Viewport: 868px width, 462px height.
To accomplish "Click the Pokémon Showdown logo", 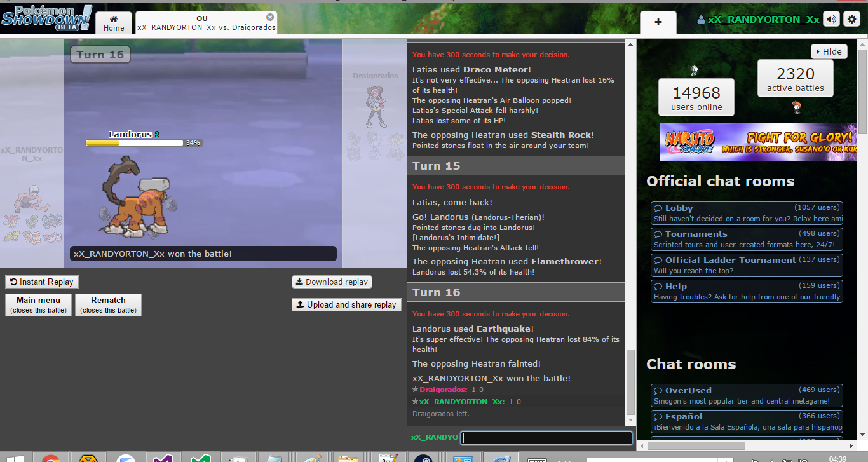I will (47, 18).
